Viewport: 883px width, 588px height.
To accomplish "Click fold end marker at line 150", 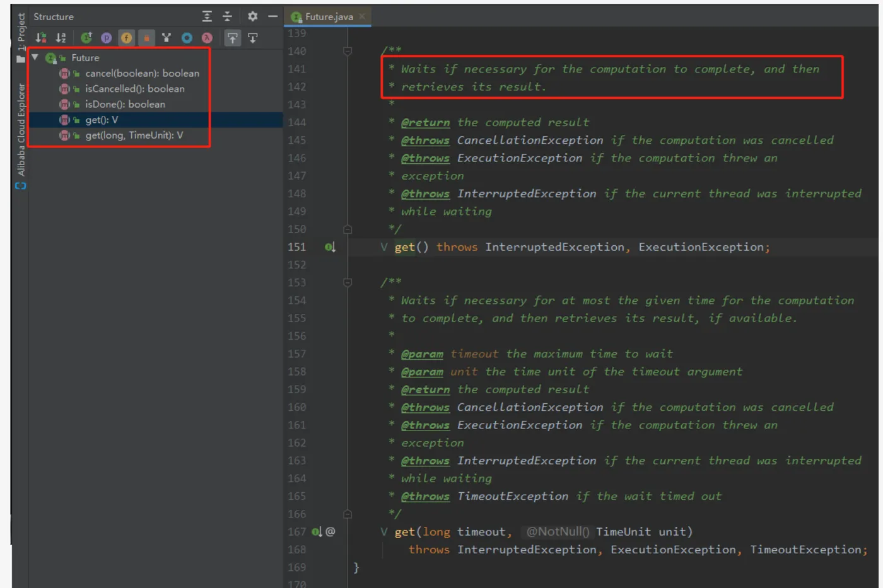I will pos(347,229).
